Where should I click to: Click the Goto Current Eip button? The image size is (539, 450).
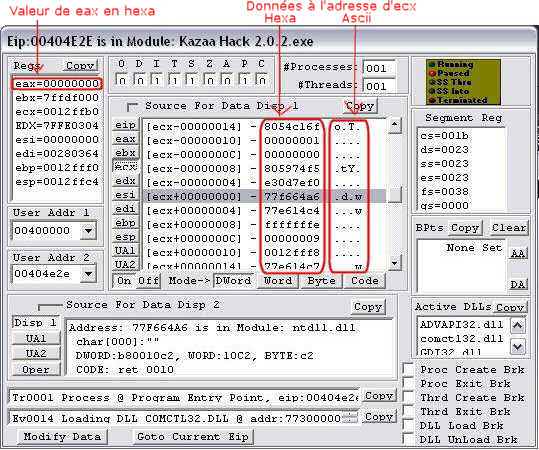pyautogui.click(x=192, y=437)
